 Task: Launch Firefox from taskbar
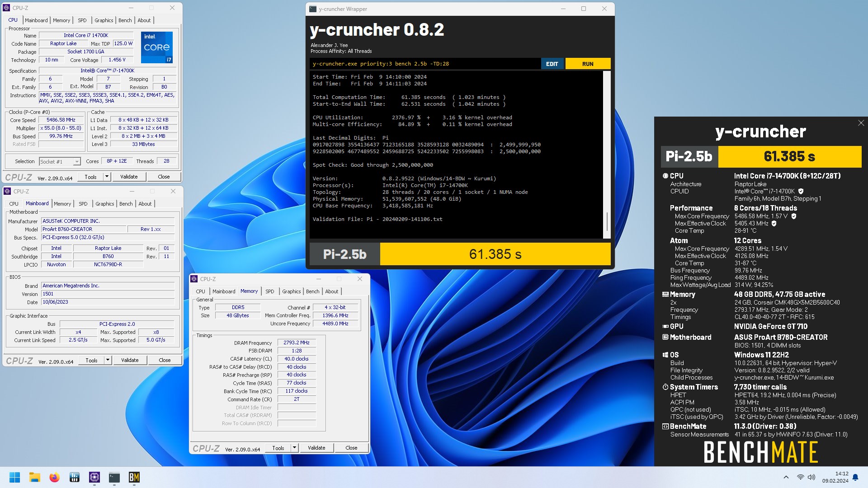[54, 477]
